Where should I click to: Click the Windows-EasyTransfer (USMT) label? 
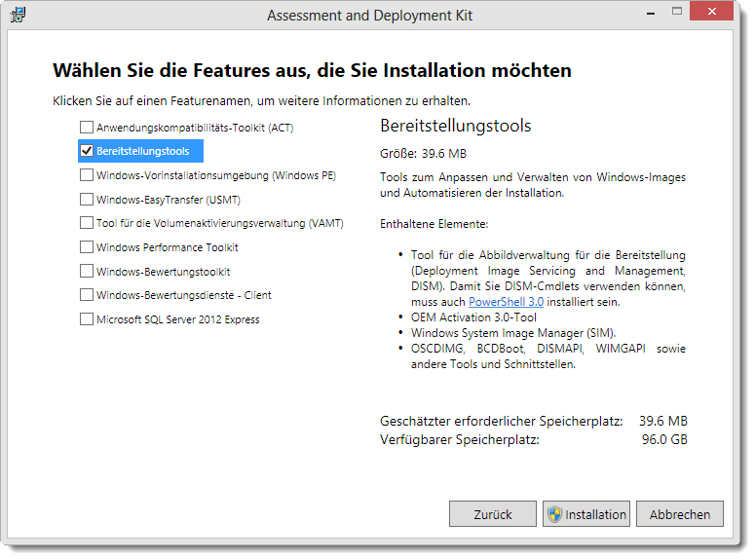[x=168, y=200]
